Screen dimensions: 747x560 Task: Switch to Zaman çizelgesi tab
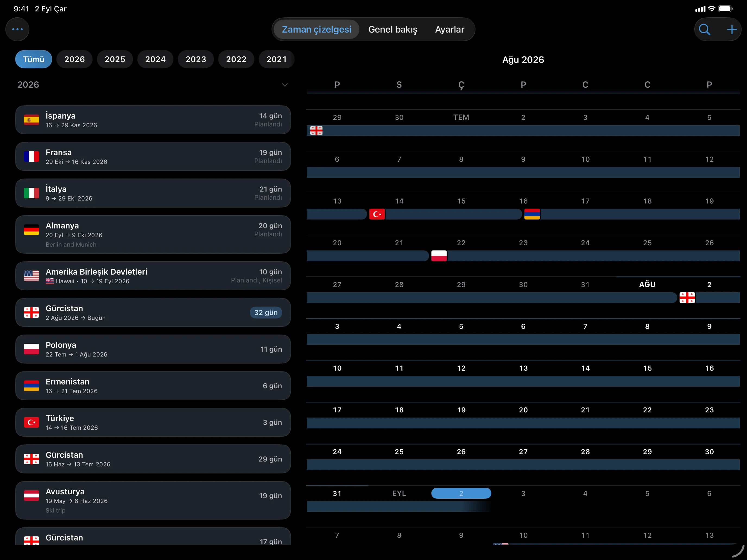(x=316, y=29)
